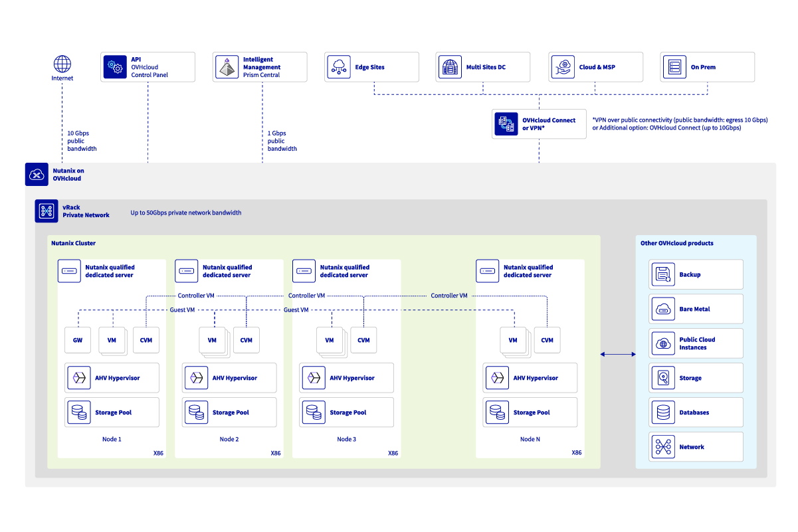The width and height of the screenshot is (798, 532).
Task: Click the Backup product box
Action: click(x=696, y=274)
